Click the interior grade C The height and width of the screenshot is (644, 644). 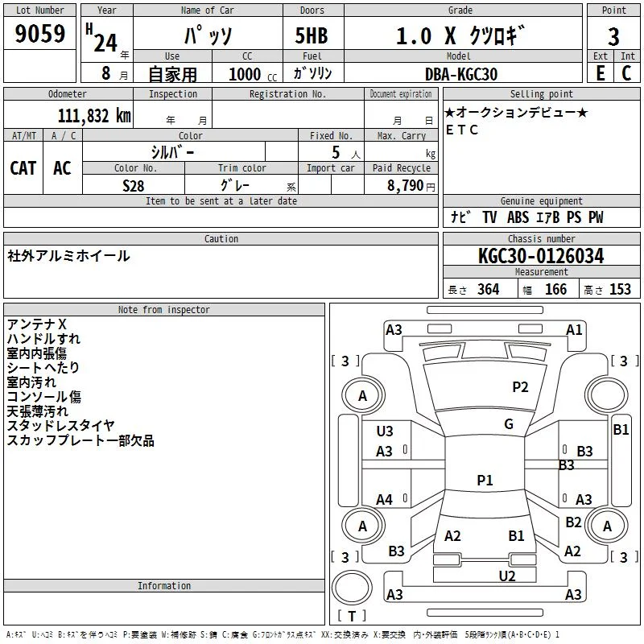pos(626,72)
